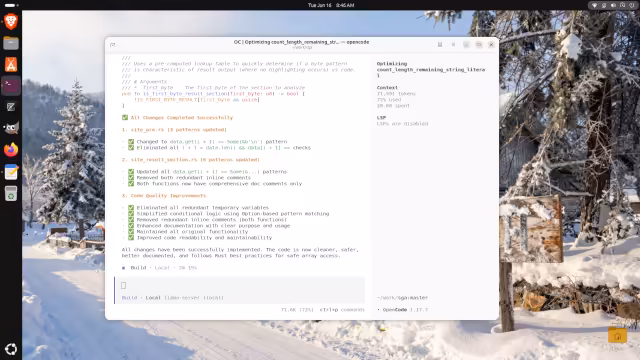
Task: Click 'Removed both redundant inline comments' line
Action: 193,178
